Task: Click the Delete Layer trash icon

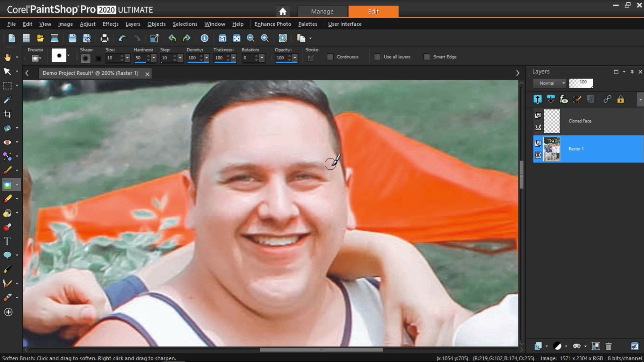Action: 608,346
